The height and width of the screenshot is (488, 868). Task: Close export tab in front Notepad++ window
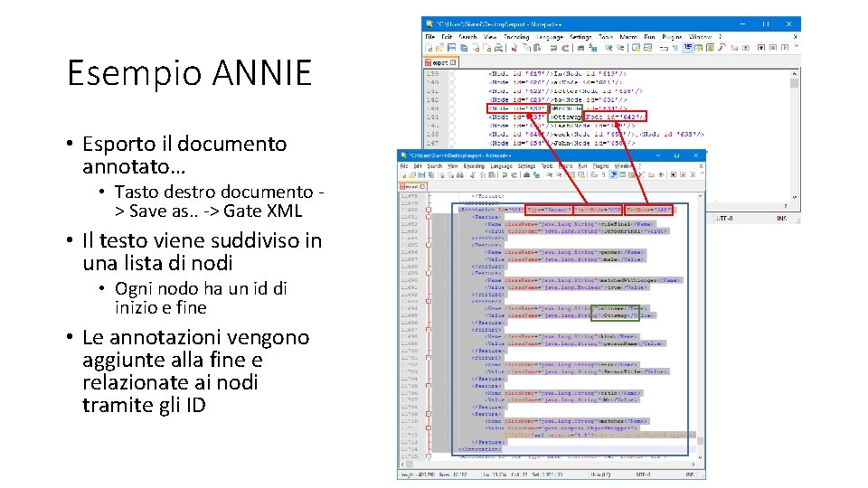click(x=422, y=186)
